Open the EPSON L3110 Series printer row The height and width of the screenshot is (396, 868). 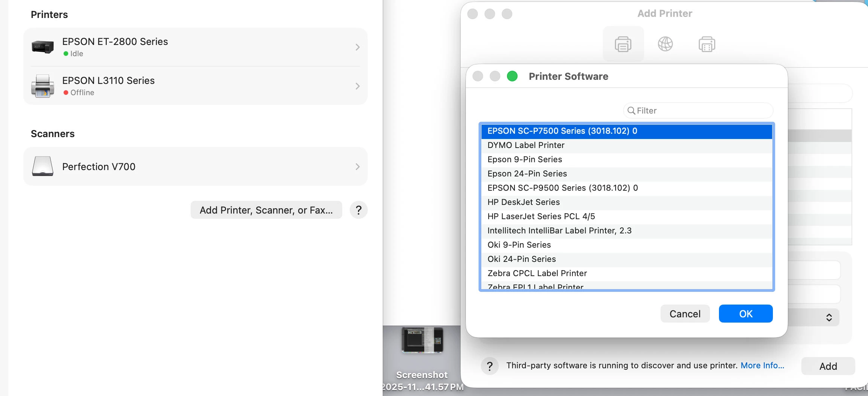coord(195,86)
